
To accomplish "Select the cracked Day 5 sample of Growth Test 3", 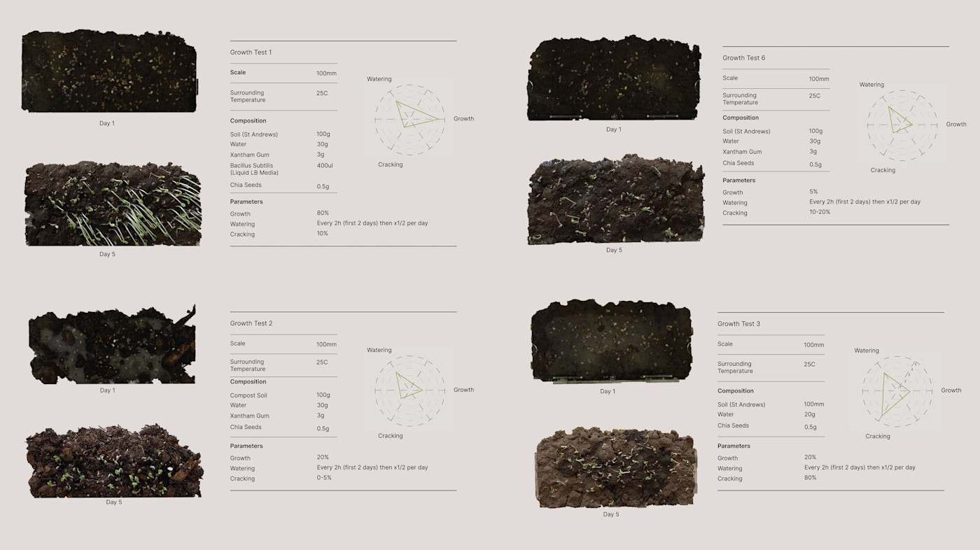I will pyautogui.click(x=615, y=467).
